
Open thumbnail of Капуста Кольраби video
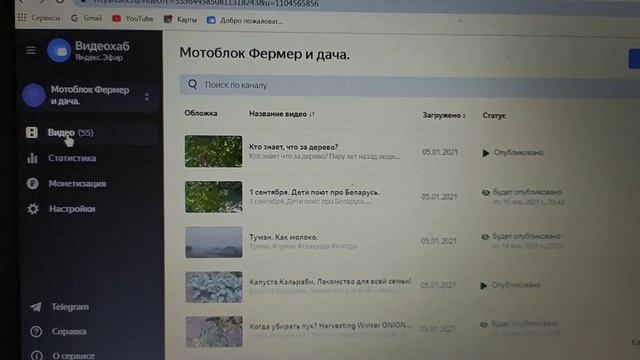[214, 287]
